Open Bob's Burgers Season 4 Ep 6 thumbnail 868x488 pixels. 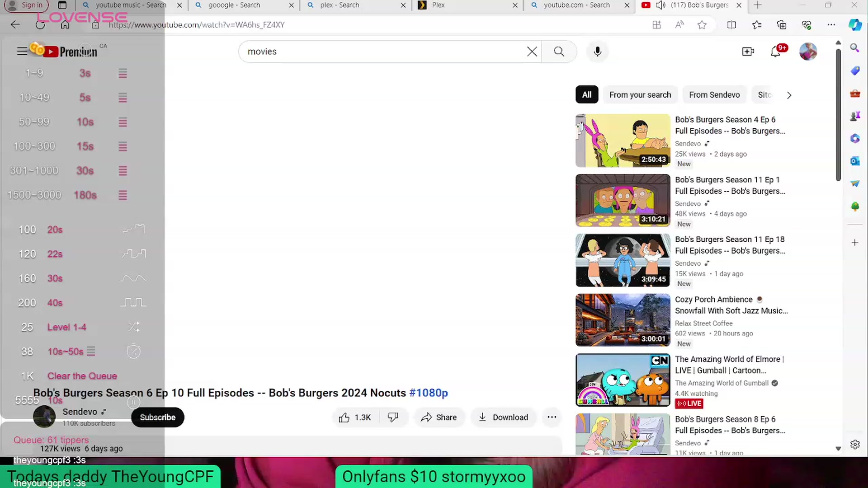pyautogui.click(x=623, y=141)
